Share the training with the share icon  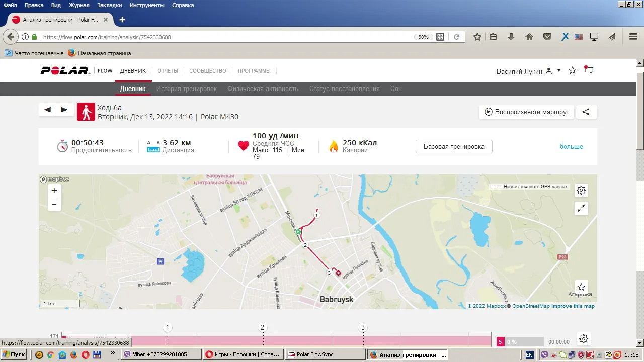coord(586,112)
